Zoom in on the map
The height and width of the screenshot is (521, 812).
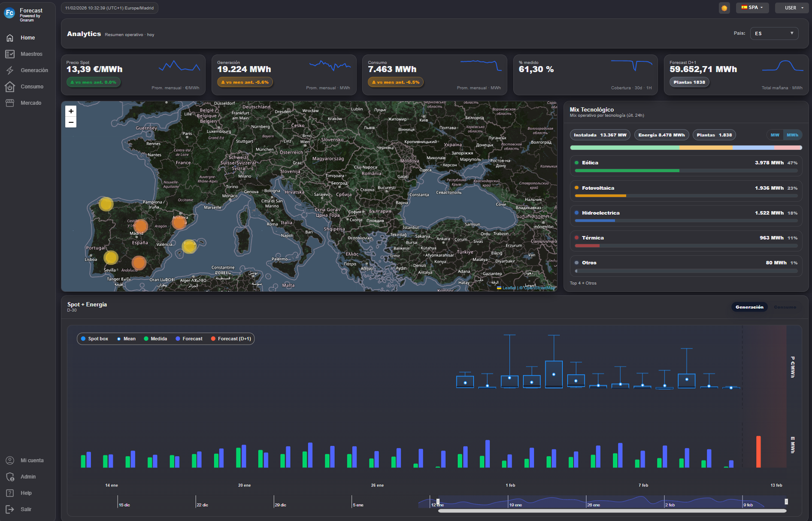(71, 111)
